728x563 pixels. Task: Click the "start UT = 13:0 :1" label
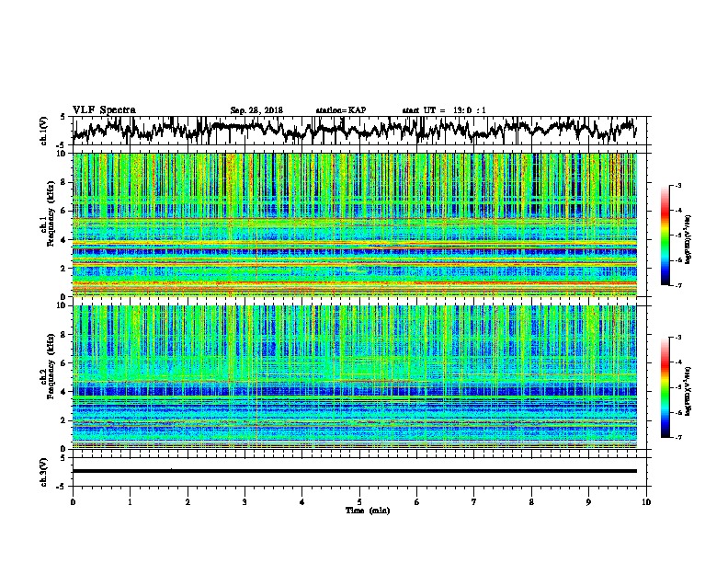coord(444,110)
